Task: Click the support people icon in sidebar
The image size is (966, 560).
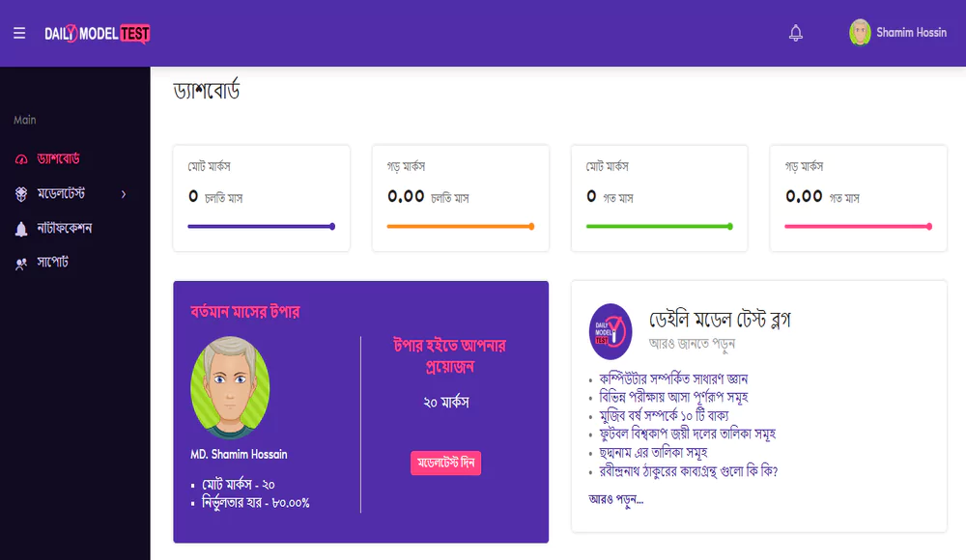Action: pos(21,264)
